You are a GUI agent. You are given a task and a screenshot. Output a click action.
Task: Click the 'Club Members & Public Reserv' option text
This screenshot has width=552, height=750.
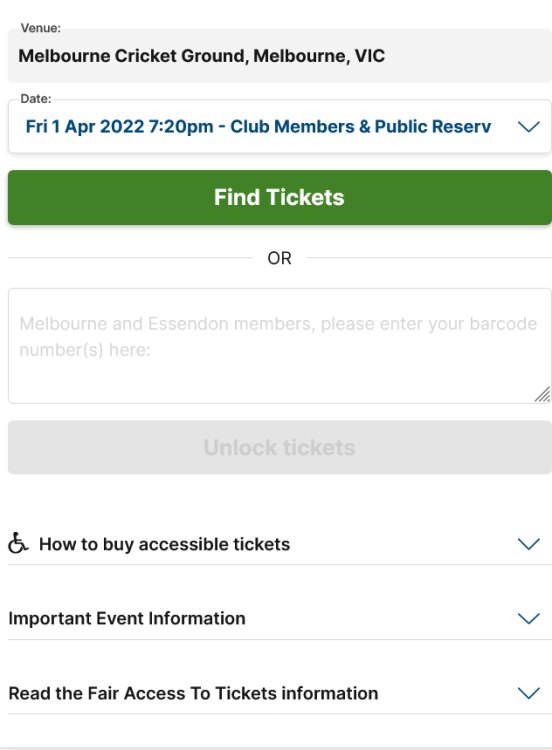pyautogui.click(x=361, y=127)
